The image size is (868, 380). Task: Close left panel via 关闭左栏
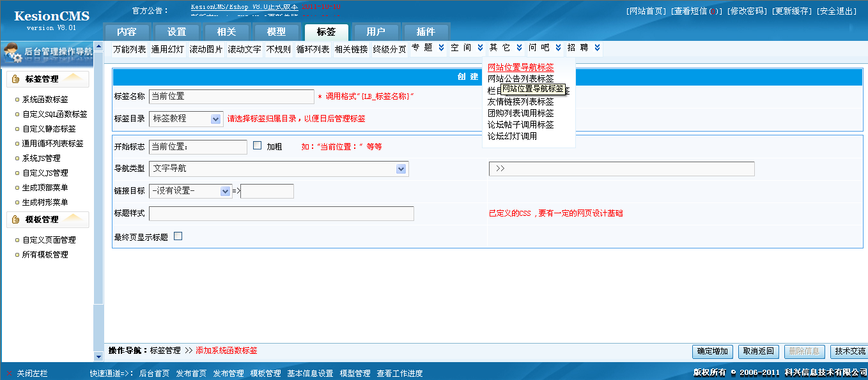pos(32,374)
